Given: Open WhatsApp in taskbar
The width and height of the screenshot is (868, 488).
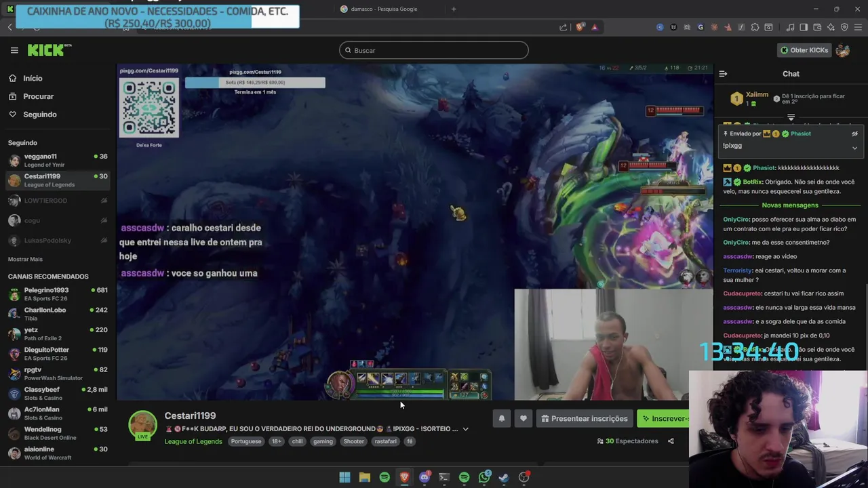Looking at the screenshot, I should 484,477.
